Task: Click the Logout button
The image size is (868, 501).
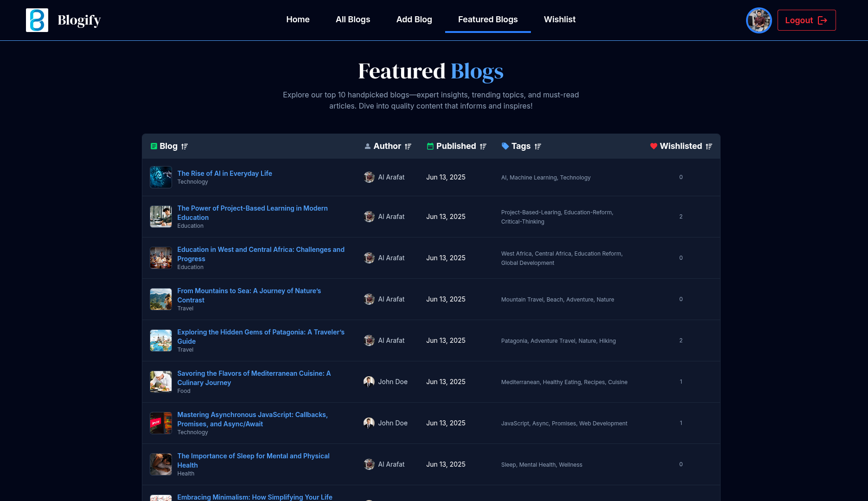Action: pyautogui.click(x=806, y=20)
